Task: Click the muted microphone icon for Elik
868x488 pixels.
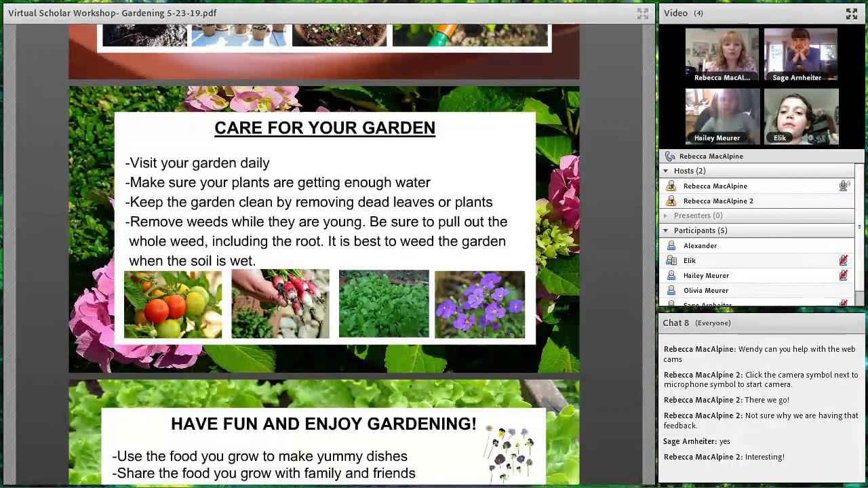Action: [844, 260]
